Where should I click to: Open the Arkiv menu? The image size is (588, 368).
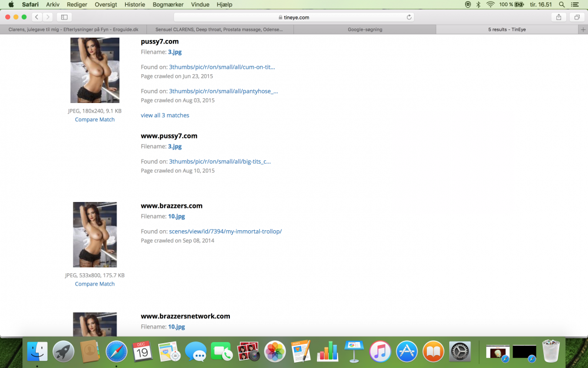(x=52, y=5)
